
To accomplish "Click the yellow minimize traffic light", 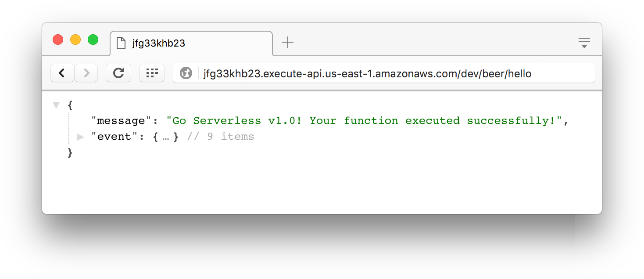I will pos(75,39).
